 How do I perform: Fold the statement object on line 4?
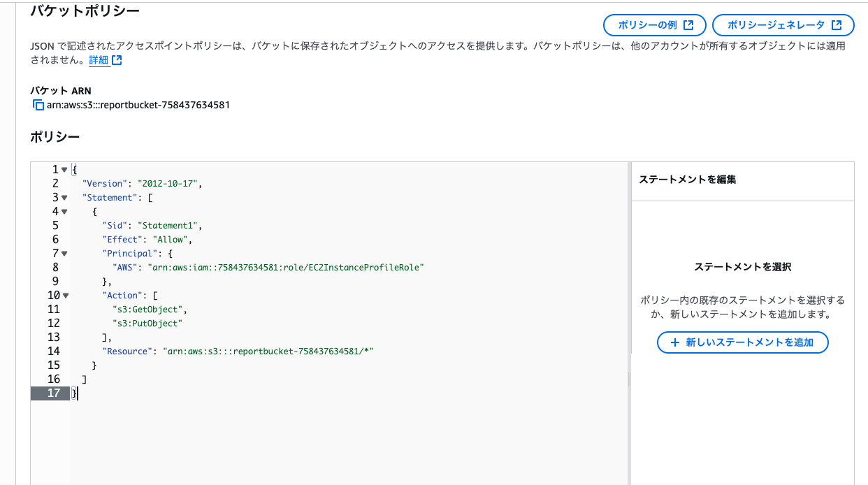tap(64, 212)
